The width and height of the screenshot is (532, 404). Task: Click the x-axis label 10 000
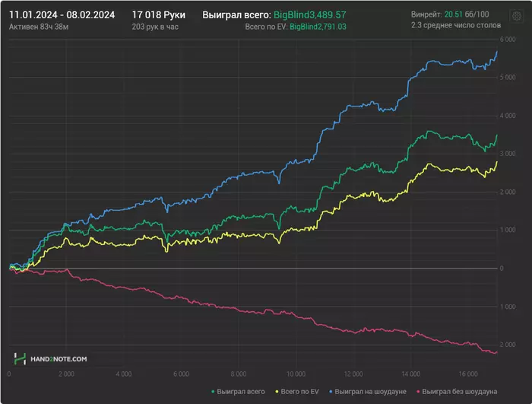(296, 374)
